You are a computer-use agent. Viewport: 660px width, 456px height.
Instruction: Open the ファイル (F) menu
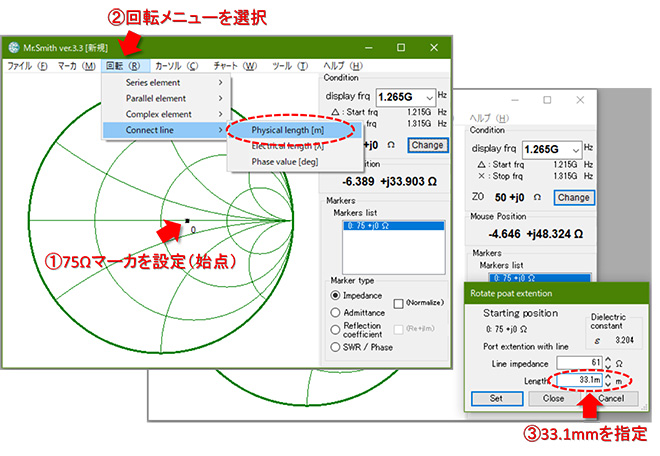pyautogui.click(x=27, y=66)
